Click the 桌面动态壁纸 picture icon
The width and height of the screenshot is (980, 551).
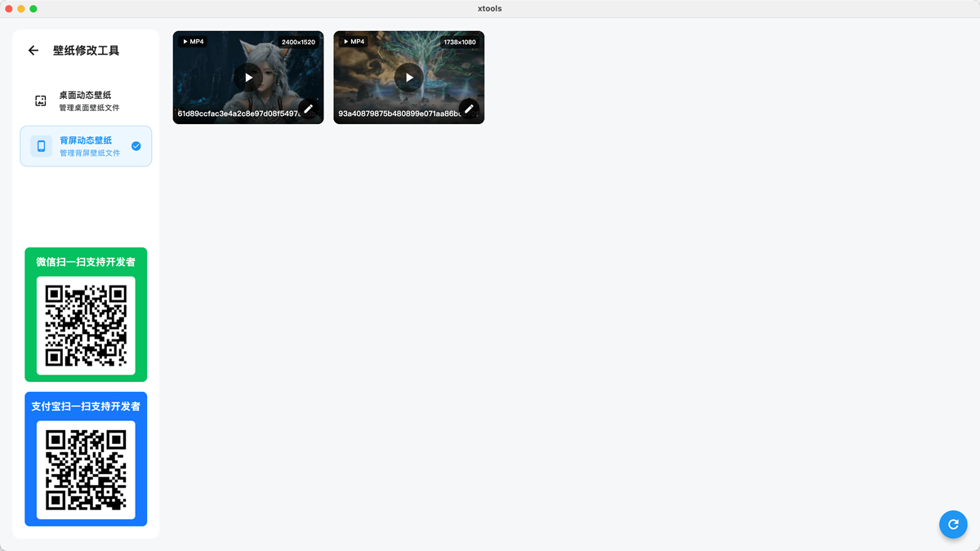tap(41, 101)
